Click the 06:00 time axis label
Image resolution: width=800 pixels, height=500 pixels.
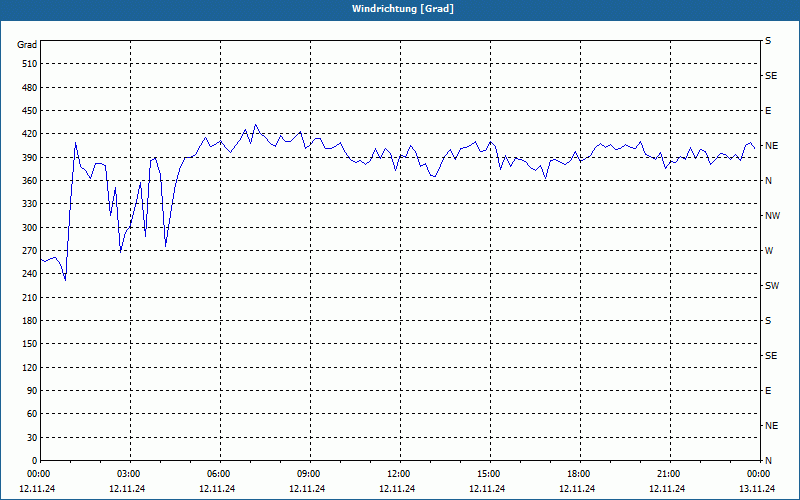(x=220, y=474)
